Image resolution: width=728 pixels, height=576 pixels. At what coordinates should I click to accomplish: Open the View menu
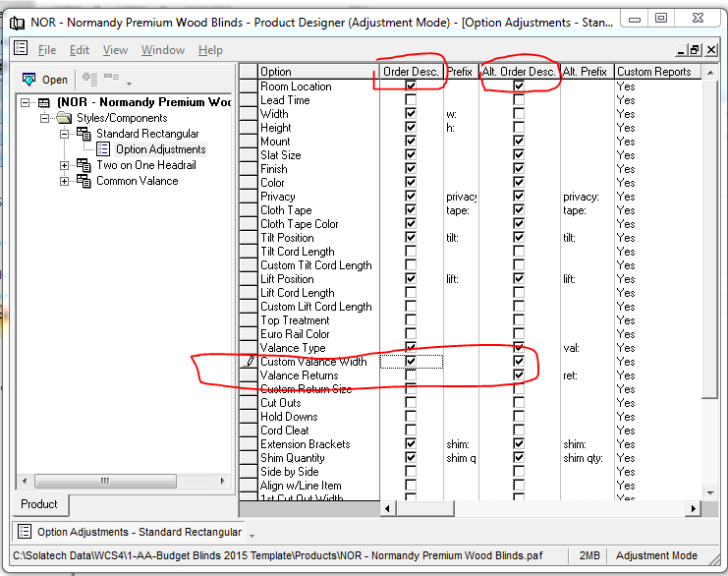115,50
